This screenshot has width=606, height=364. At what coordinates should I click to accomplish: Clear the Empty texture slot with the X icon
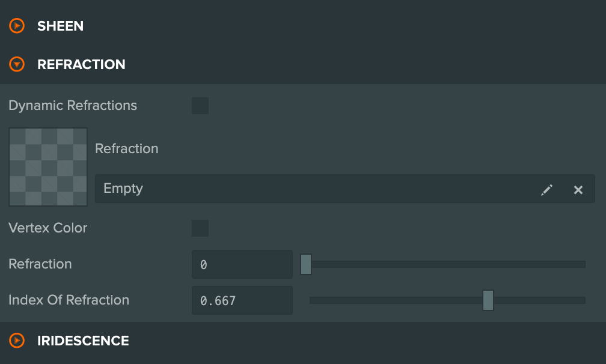(x=578, y=189)
